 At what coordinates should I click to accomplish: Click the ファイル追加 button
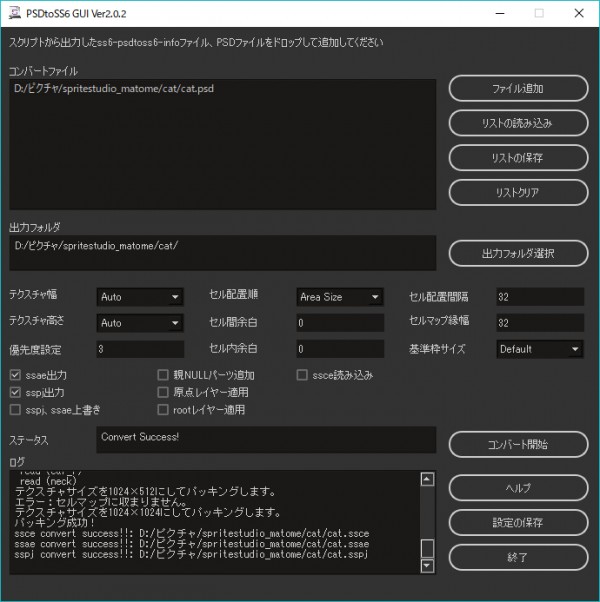pos(518,88)
